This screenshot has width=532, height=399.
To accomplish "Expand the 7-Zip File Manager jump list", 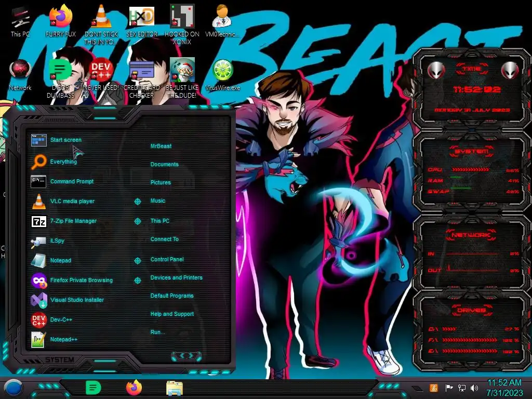I will [137, 221].
